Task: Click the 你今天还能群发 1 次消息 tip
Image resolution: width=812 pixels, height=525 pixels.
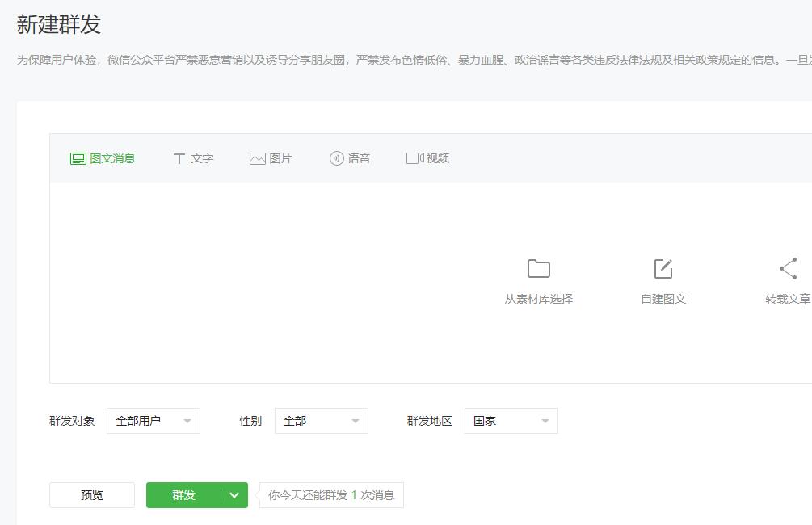Action: (331, 495)
